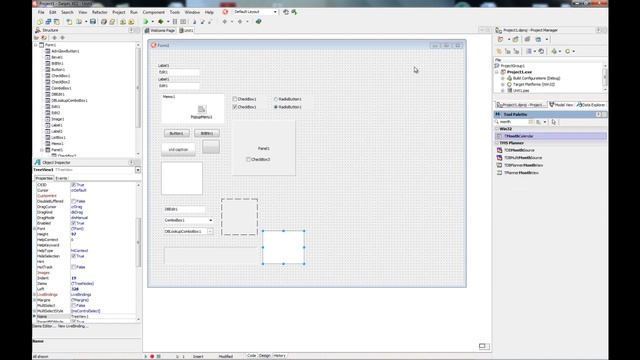Image resolution: width=640 pixels, height=360 pixels.
Task: Open DBLookupComboBox1 dropdown arrow
Action: pyautogui.click(x=210, y=231)
